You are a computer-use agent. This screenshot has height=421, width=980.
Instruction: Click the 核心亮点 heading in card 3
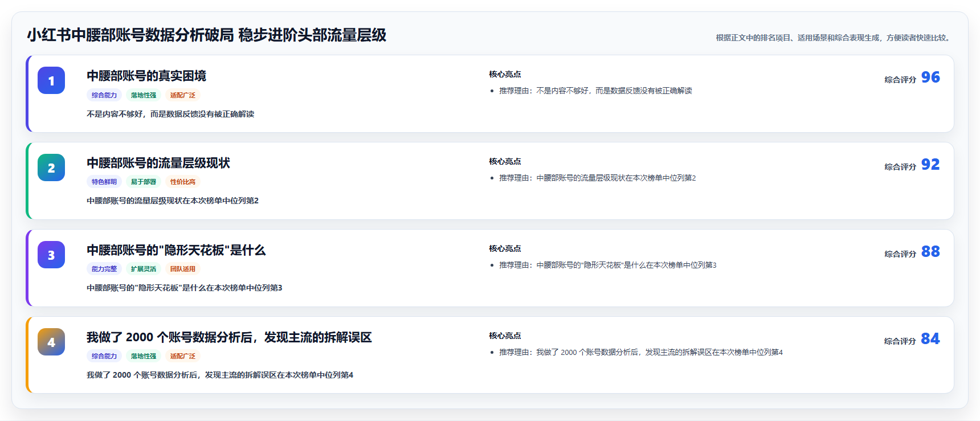[x=505, y=248]
